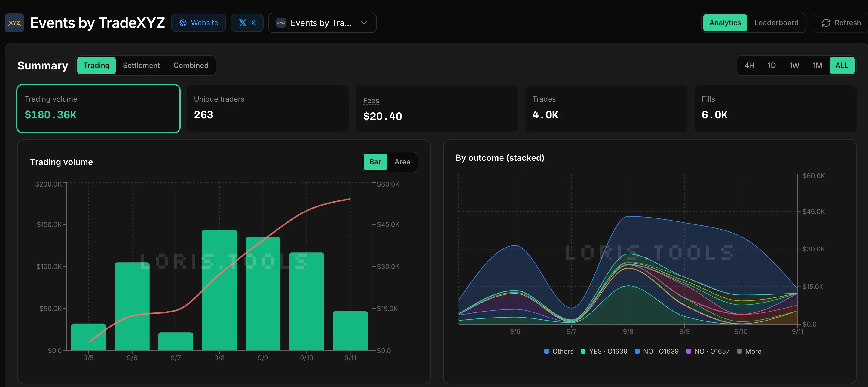Click the 4.0K trades value

point(545,115)
